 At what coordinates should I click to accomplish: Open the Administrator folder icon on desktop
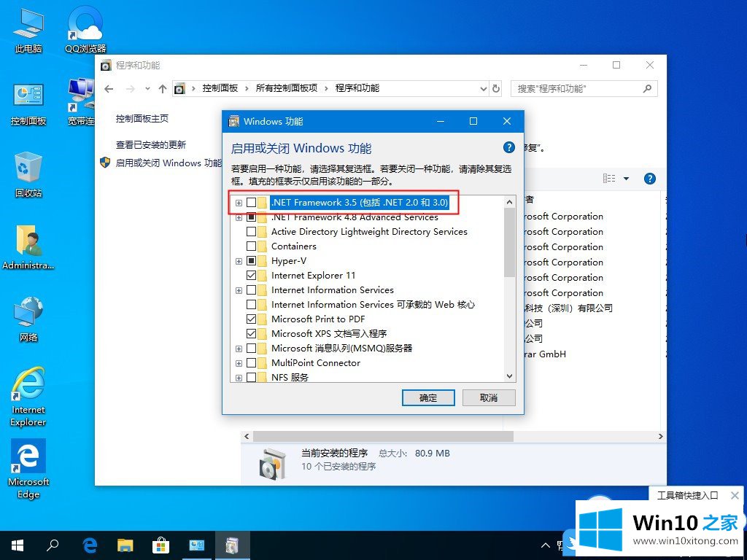click(28, 247)
